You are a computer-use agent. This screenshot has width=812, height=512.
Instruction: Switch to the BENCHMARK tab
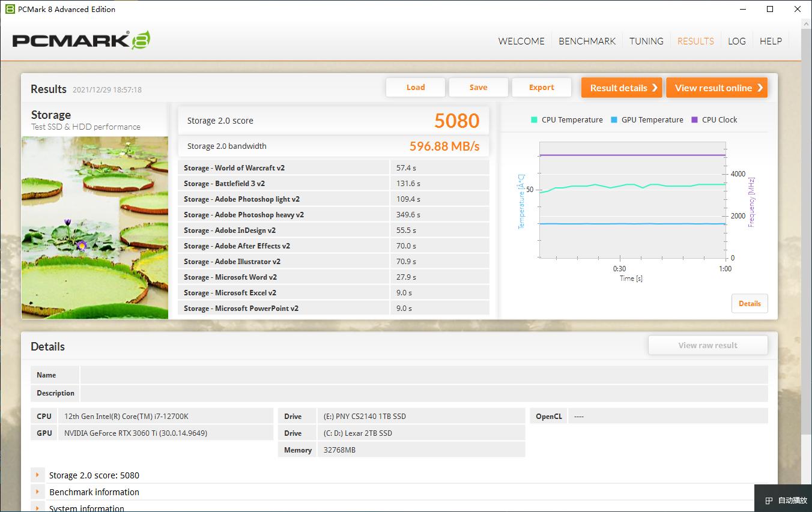pyautogui.click(x=587, y=41)
